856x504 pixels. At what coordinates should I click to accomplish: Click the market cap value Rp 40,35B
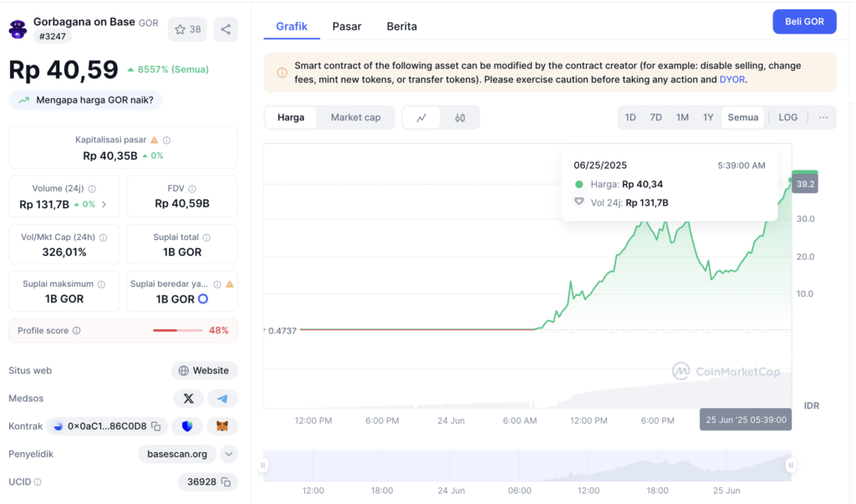coord(110,156)
